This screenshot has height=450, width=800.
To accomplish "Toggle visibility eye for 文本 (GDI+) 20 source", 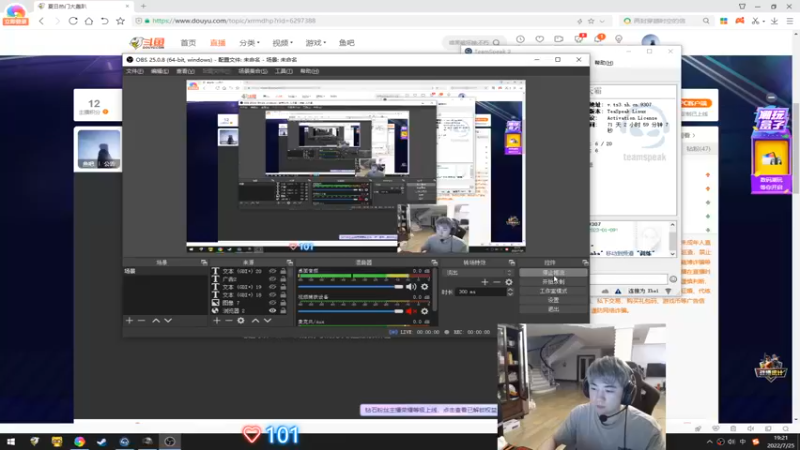I will click(x=272, y=271).
